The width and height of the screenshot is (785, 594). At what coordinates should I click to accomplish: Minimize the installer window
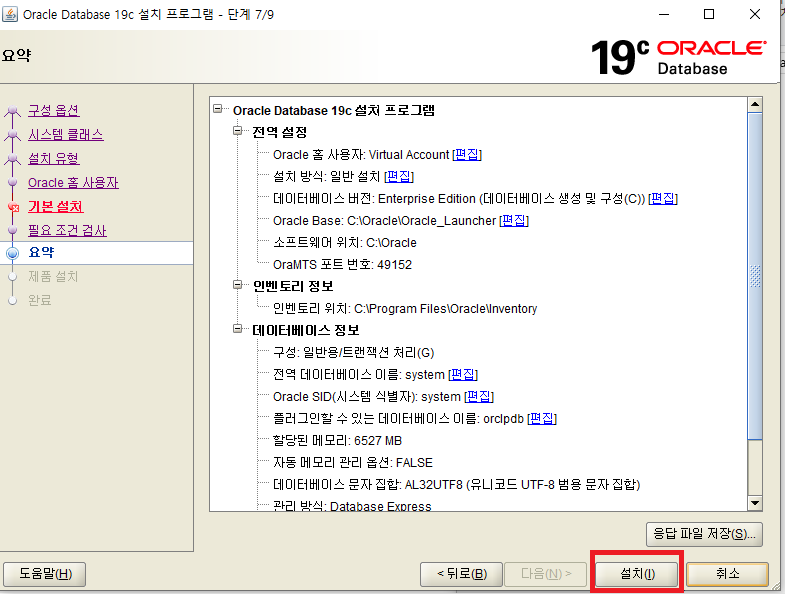click(x=664, y=15)
